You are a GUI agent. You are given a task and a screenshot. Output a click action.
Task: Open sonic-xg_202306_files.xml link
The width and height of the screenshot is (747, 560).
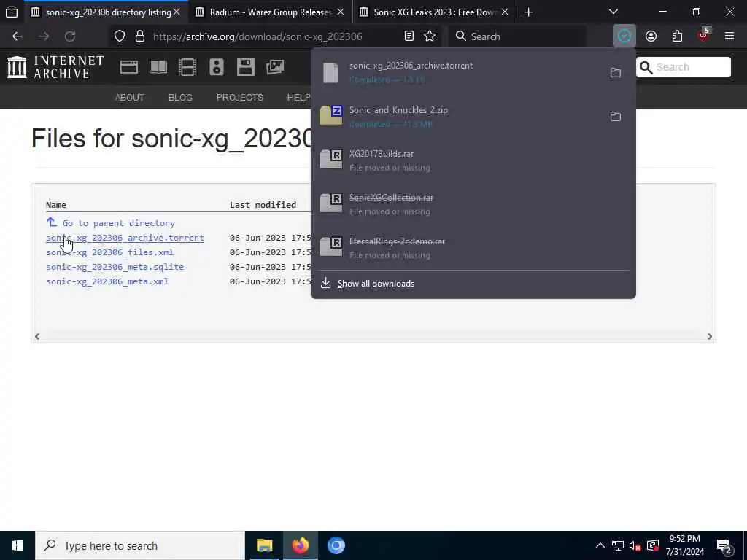click(109, 252)
